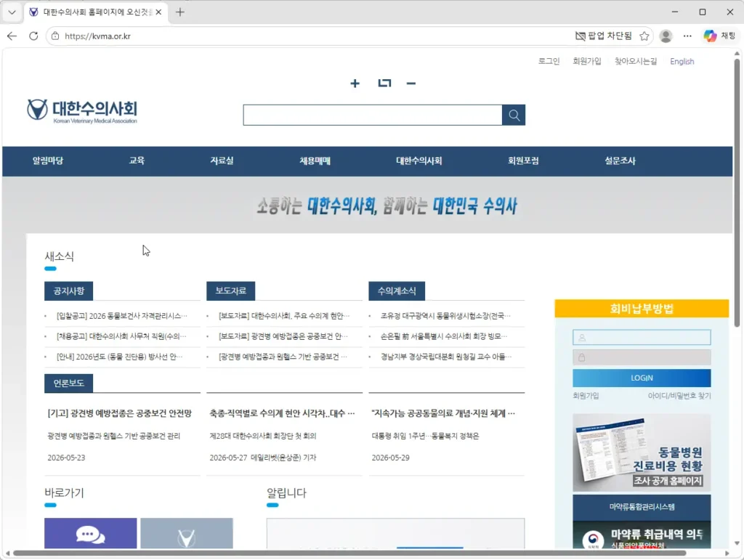
Task: Click 회원가입 under login box
Action: point(586,395)
